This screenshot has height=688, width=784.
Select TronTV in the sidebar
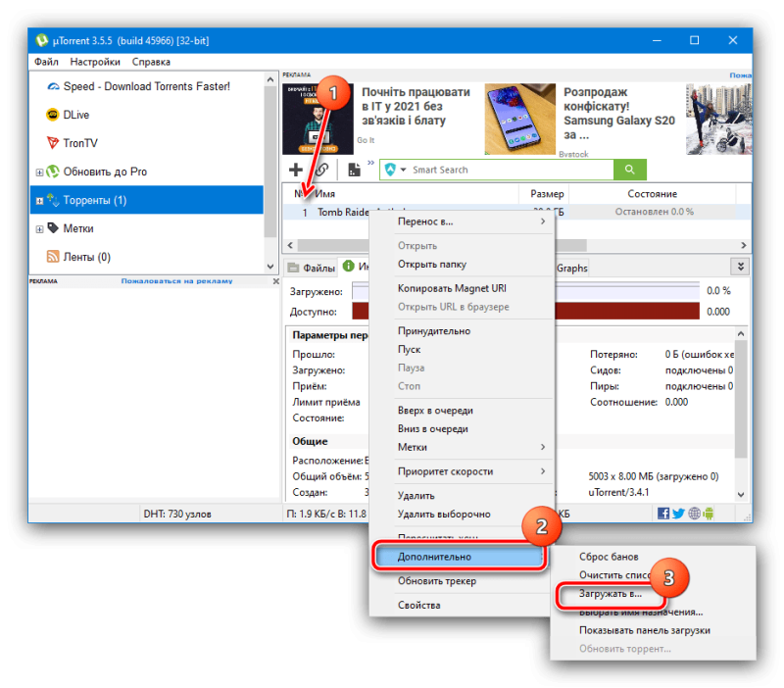80,143
